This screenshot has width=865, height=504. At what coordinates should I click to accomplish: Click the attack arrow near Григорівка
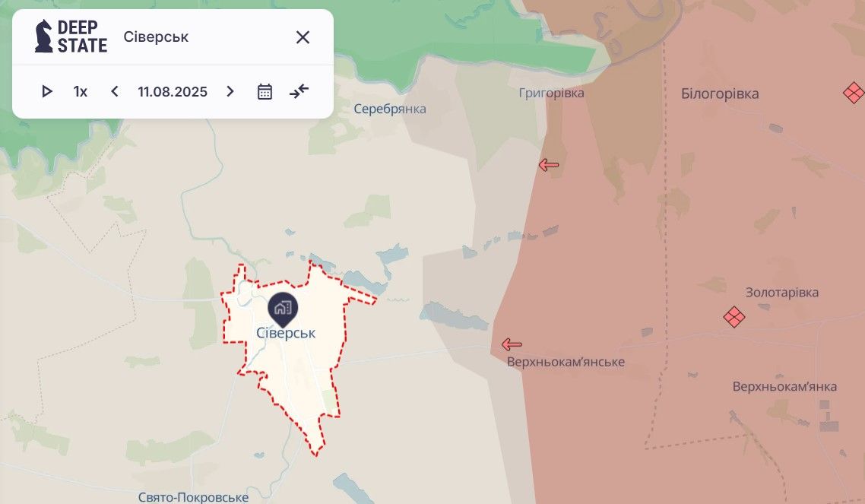click(548, 164)
